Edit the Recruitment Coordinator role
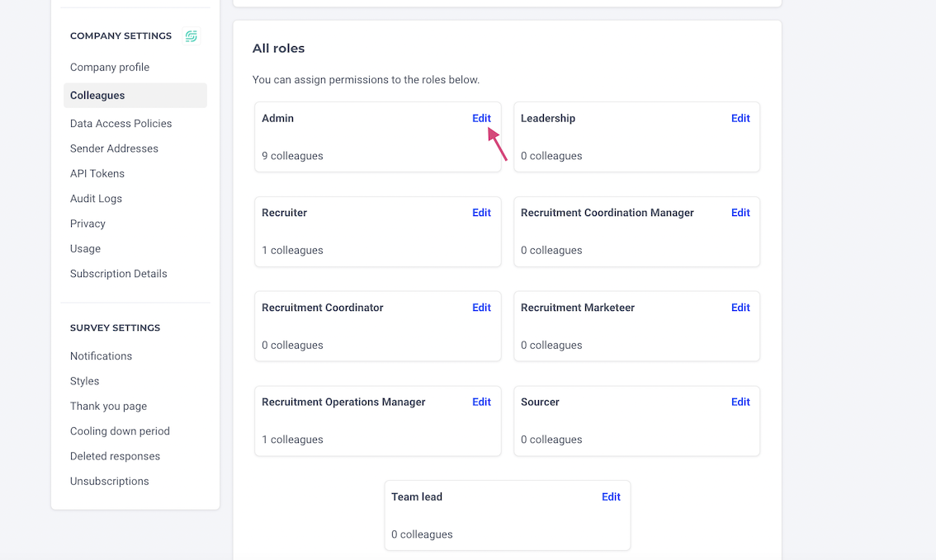The image size is (936, 560). [x=481, y=308]
